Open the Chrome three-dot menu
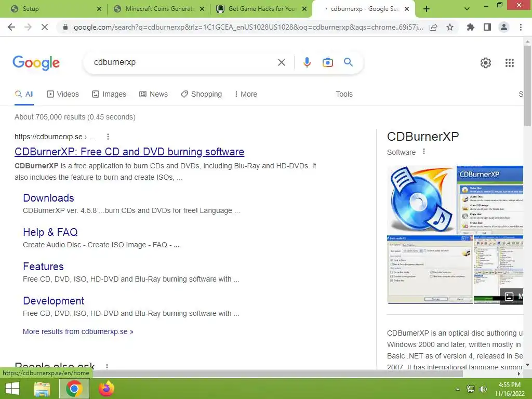532x399 pixels. (521, 27)
